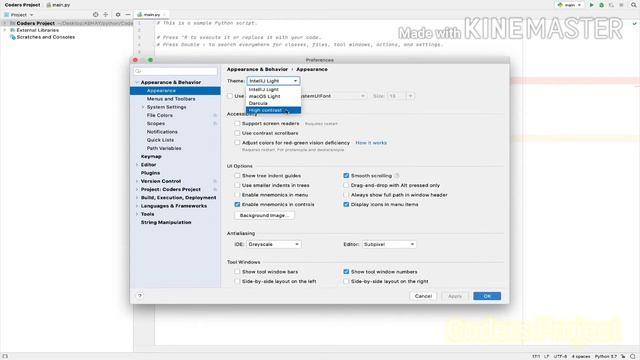
Task: Click the lock icon in the status bar
Action: coord(623,356)
